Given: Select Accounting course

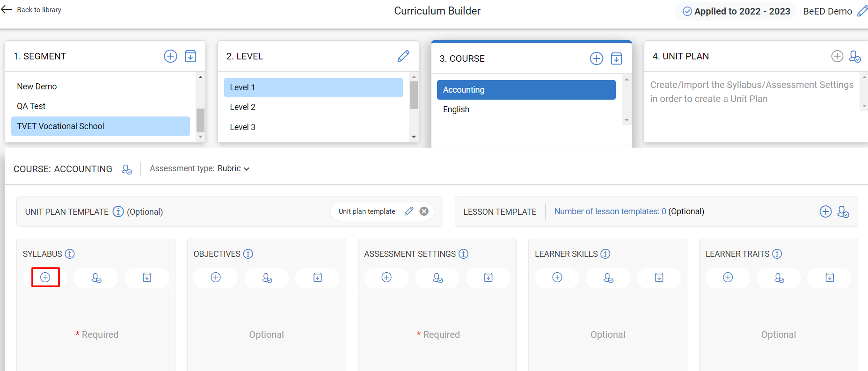Looking at the screenshot, I should (526, 90).
